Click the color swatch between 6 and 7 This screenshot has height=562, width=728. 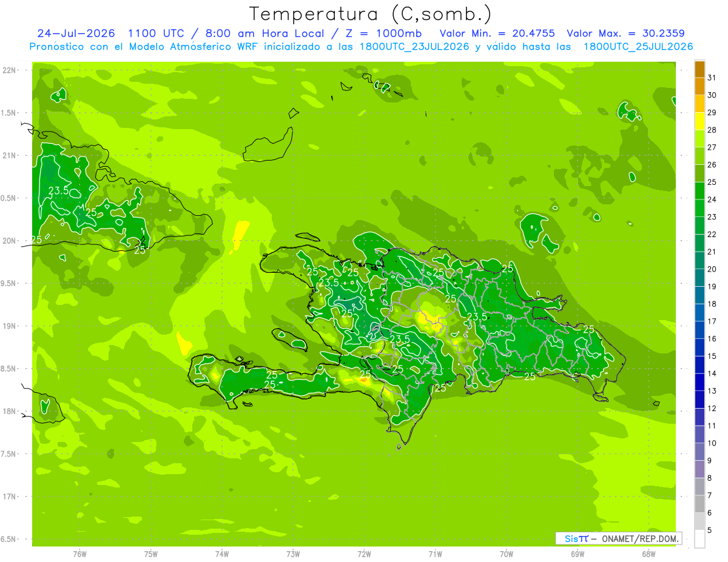pos(699,504)
